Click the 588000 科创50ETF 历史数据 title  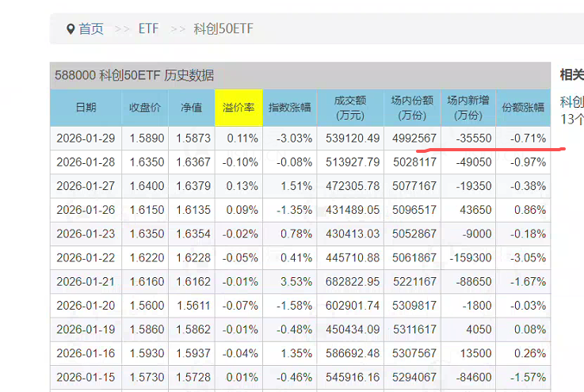click(134, 76)
